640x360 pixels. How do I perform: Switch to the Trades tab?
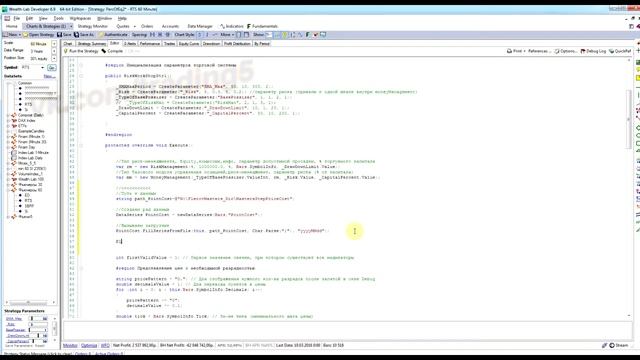[169, 43]
